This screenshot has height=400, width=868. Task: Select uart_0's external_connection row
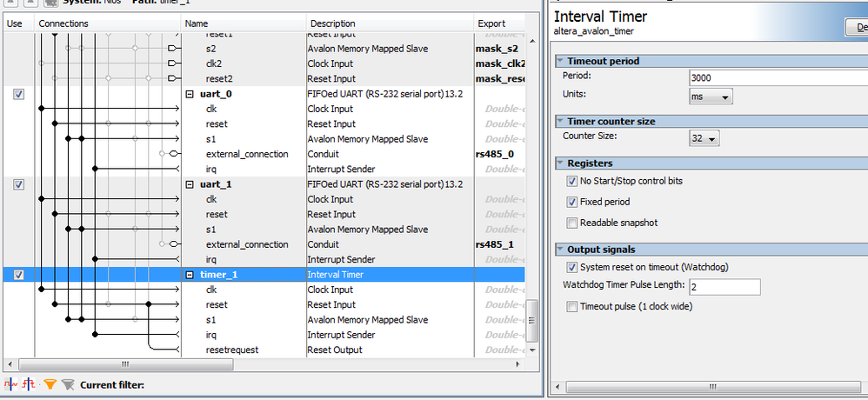click(x=264, y=154)
